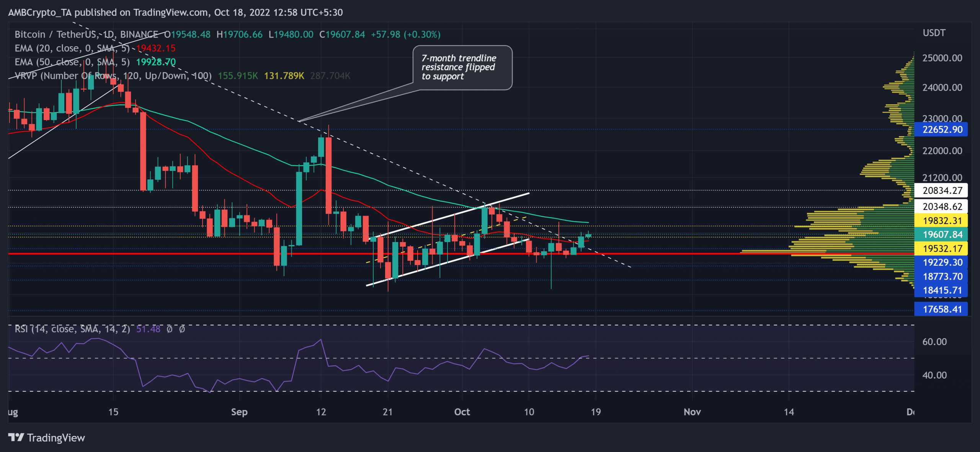Click the closing price C19607.84
980x452 pixels.
point(342,34)
